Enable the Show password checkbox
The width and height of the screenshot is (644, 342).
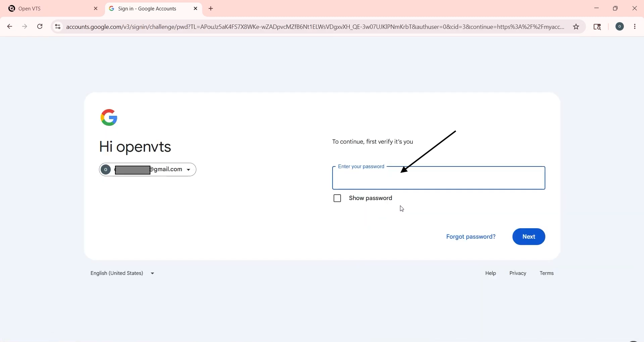pyautogui.click(x=337, y=199)
